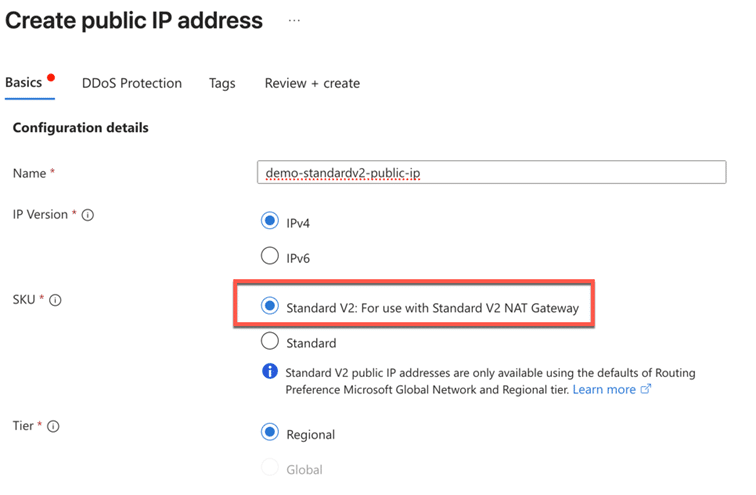The height and width of the screenshot is (495, 756).
Task: Select the IPv4 radio button
Action: point(269,221)
